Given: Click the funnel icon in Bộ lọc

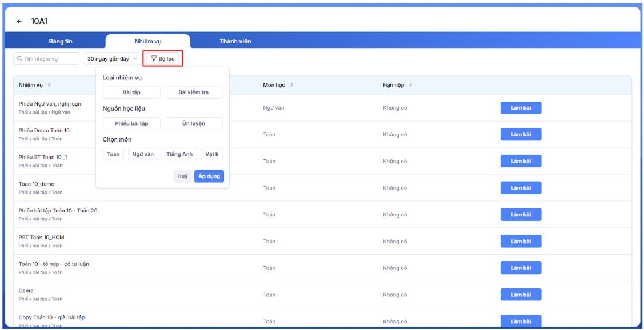Looking at the screenshot, I should point(154,59).
